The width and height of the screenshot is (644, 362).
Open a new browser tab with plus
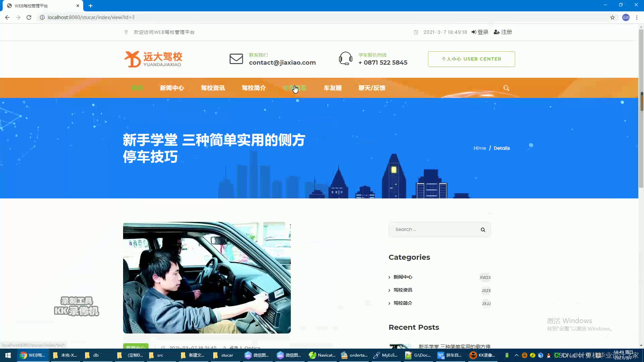click(x=91, y=6)
